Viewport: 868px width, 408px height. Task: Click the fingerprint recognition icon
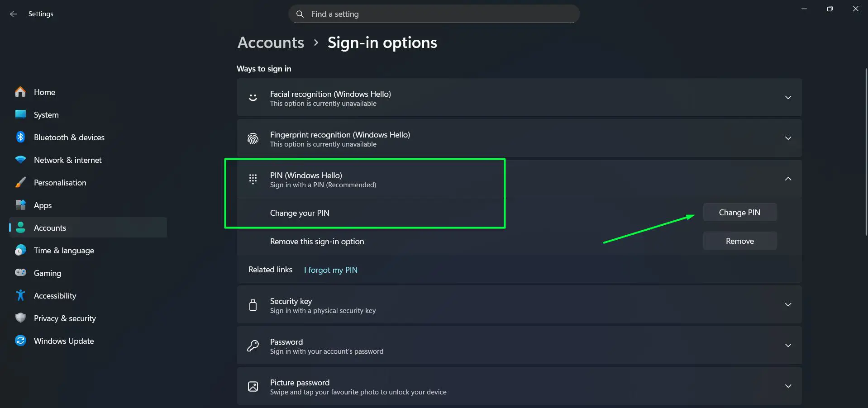tap(253, 138)
